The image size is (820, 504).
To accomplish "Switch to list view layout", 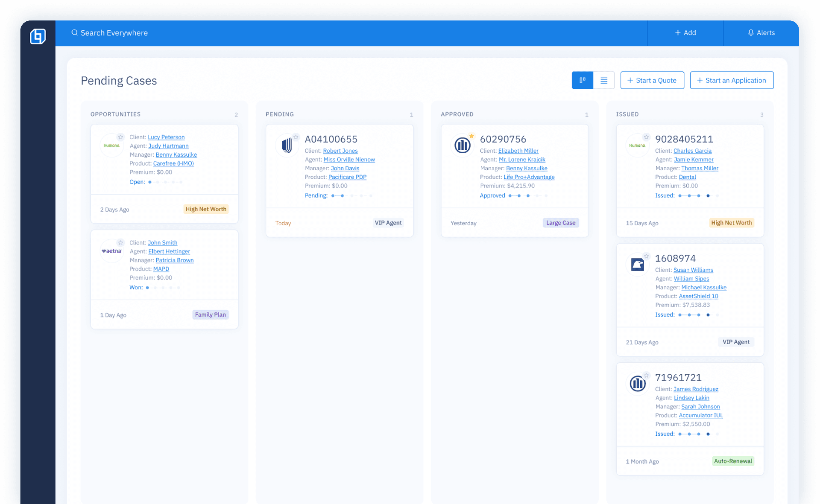I will 603,80.
